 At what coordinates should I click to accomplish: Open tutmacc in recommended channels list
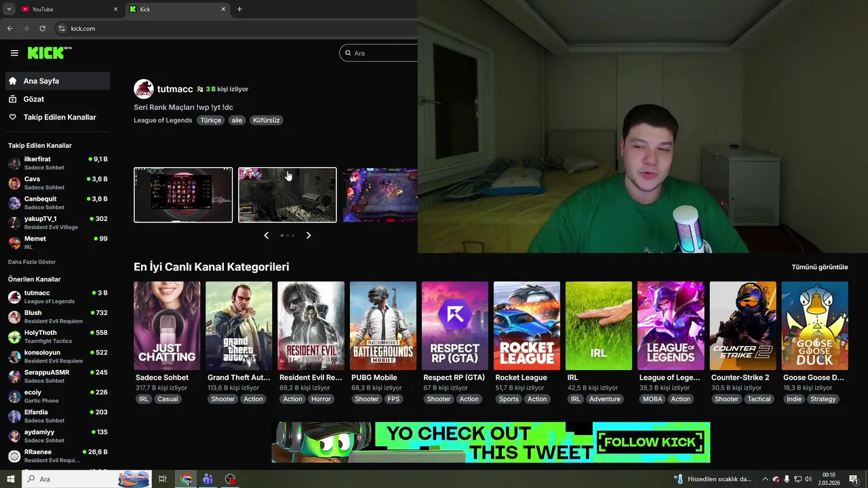click(x=58, y=297)
